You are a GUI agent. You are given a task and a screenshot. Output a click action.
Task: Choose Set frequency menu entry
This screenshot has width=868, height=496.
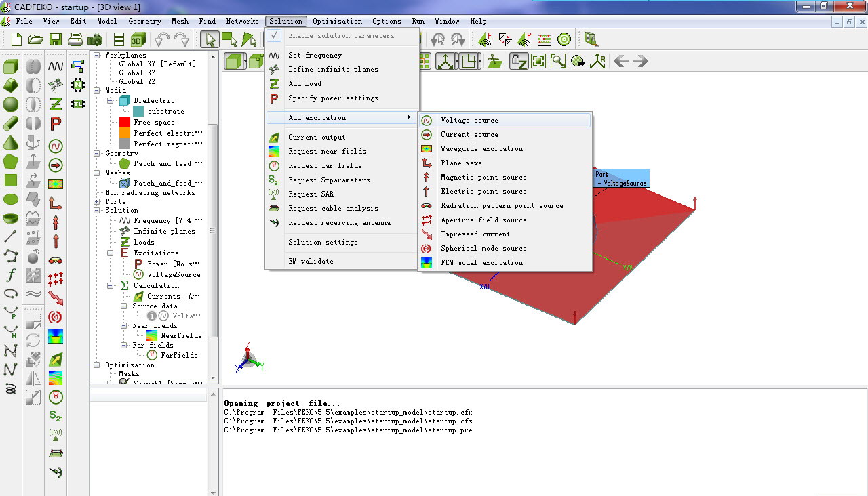[x=342, y=55]
